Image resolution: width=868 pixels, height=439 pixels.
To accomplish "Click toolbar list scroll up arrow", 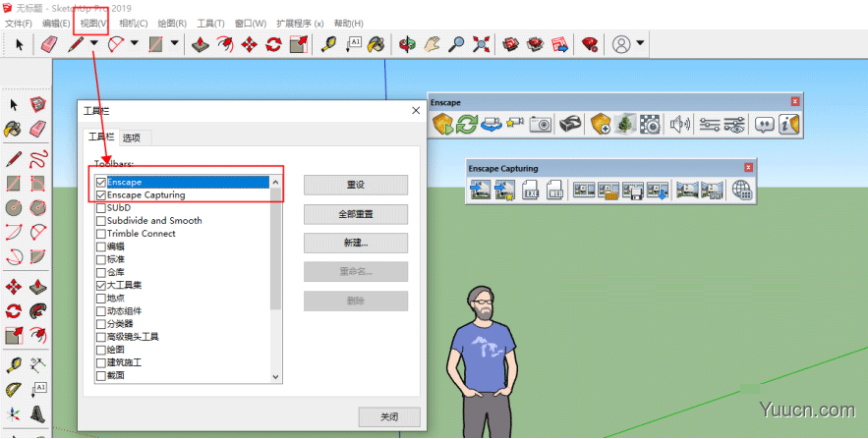I will pos(275,182).
